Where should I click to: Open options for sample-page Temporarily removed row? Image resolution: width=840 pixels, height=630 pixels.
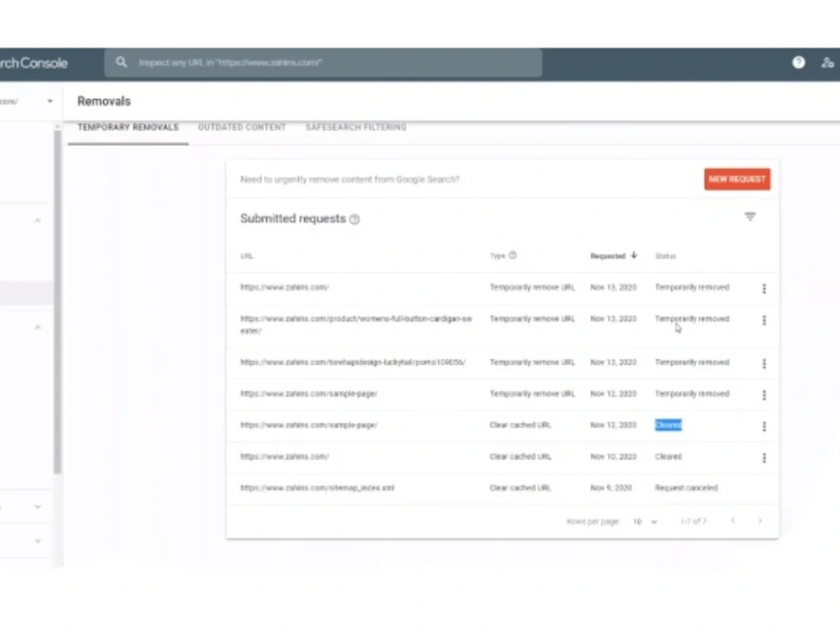(x=764, y=395)
